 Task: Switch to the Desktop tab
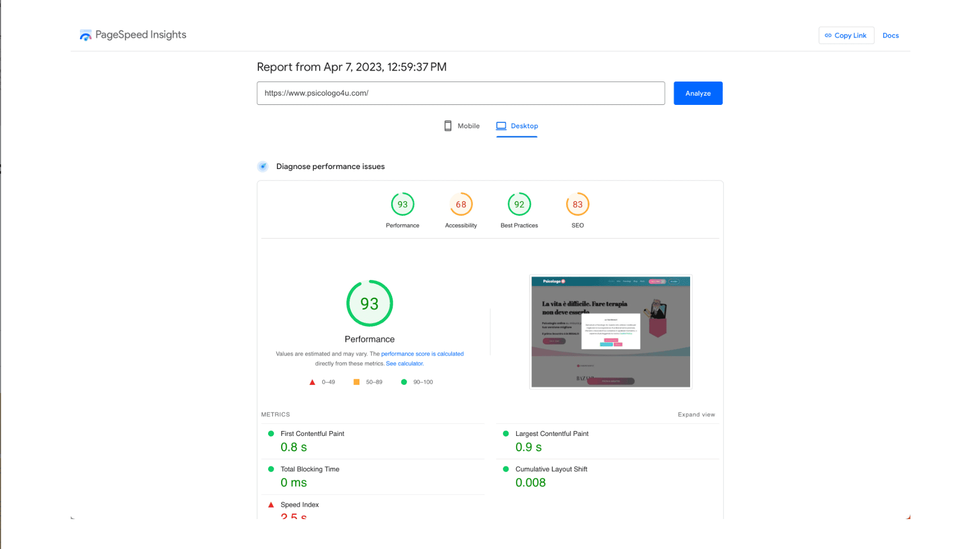click(x=517, y=126)
